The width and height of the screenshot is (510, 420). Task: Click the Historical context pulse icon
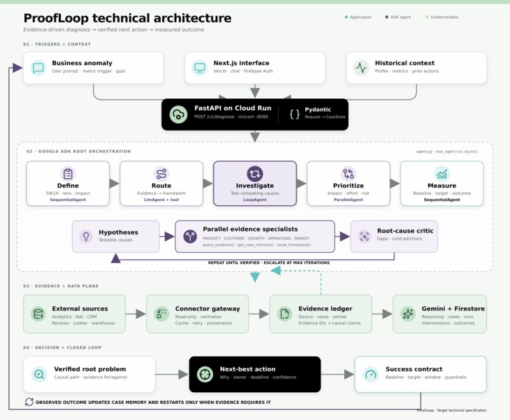[361, 68]
